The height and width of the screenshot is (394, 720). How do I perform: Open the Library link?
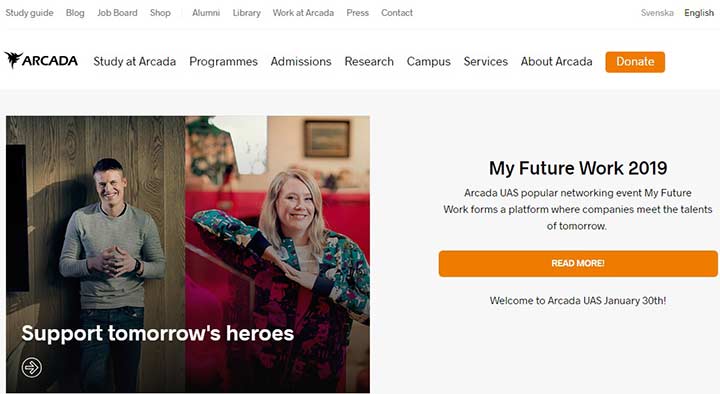tap(247, 13)
